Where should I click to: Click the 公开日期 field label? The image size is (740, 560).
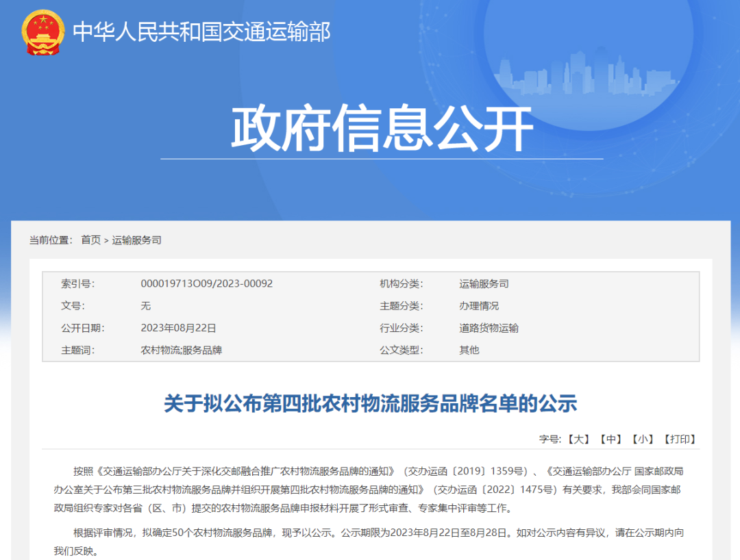[x=83, y=328]
